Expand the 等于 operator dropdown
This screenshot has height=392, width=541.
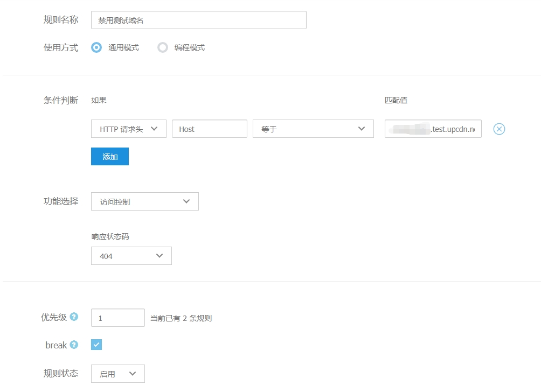313,129
